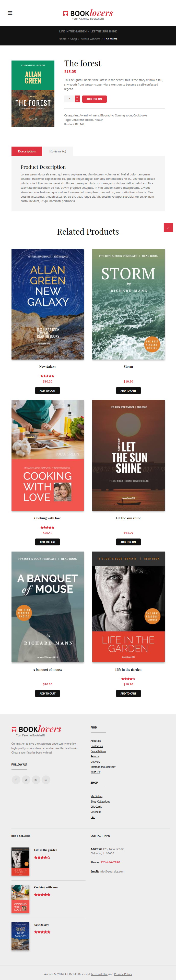
Task: Open the Award winners breadcrumb link
Action: (90, 39)
